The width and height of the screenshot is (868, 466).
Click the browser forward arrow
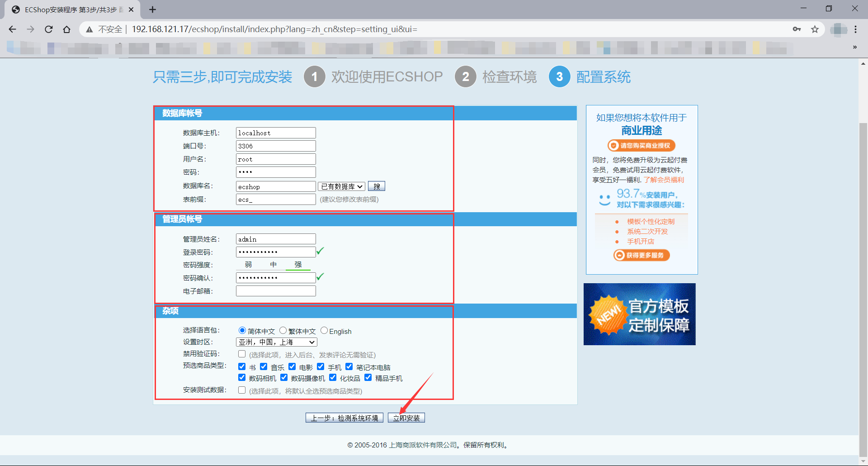(x=30, y=29)
